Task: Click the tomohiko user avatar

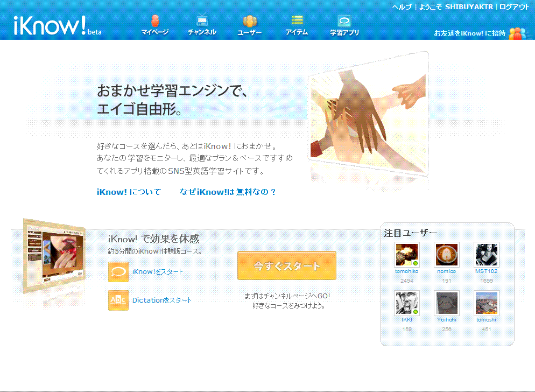Action: coord(406,255)
